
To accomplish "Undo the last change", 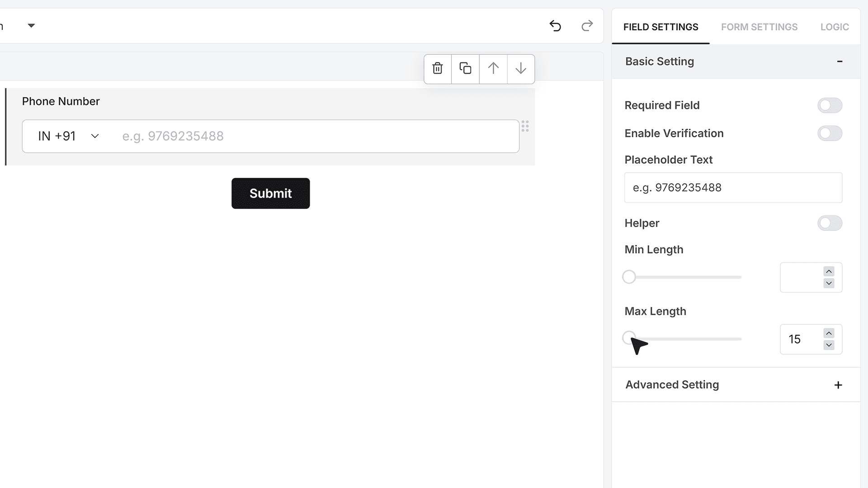I will tap(555, 26).
